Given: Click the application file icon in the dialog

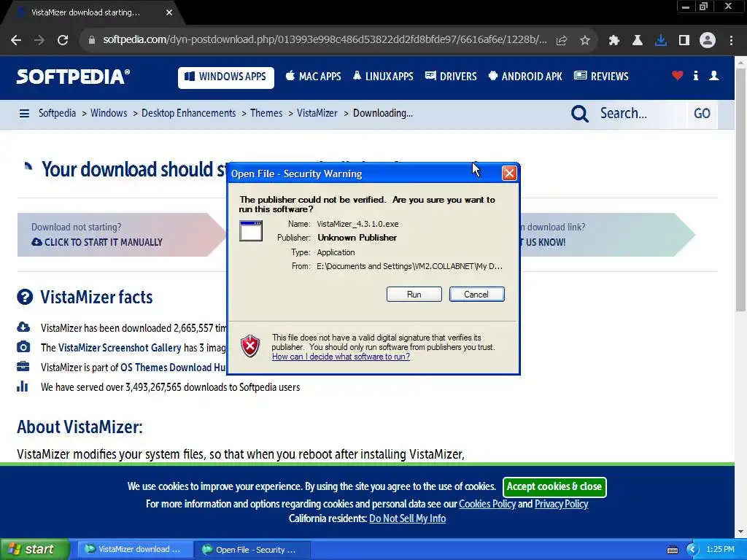Looking at the screenshot, I should coord(251,231).
